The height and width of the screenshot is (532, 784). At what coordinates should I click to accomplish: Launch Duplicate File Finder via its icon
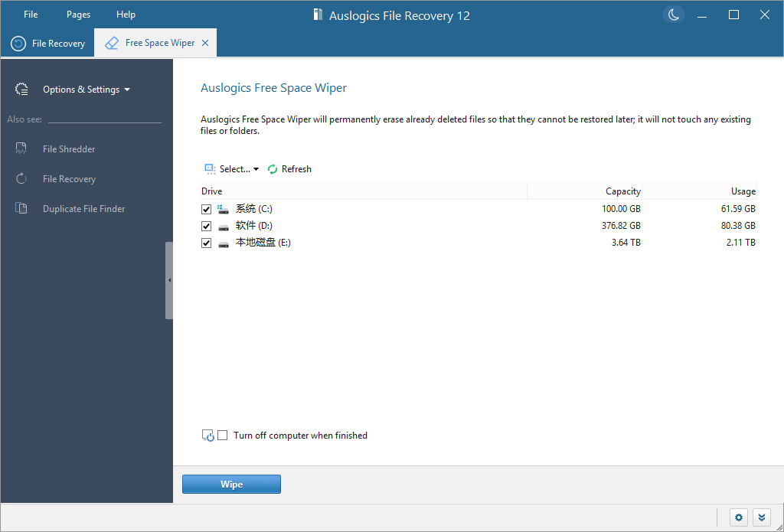tap(22, 208)
